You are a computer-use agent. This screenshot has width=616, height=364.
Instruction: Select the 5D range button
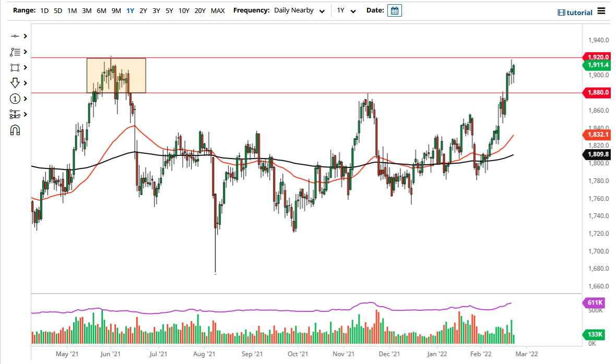[58, 10]
